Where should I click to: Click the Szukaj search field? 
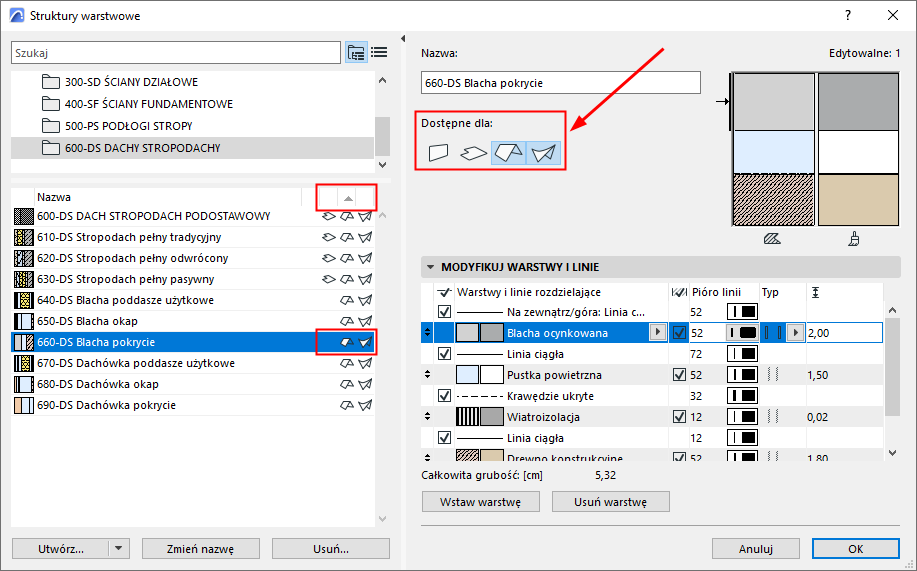coord(175,53)
